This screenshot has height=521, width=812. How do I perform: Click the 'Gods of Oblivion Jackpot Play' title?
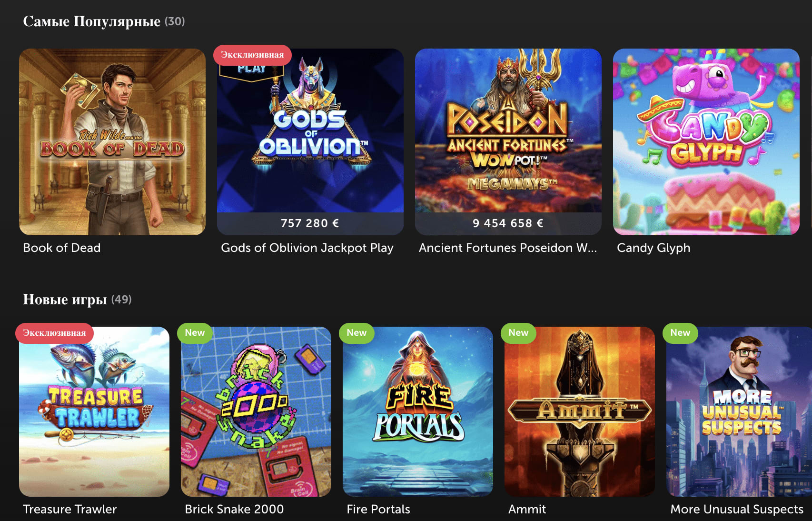pyautogui.click(x=307, y=248)
